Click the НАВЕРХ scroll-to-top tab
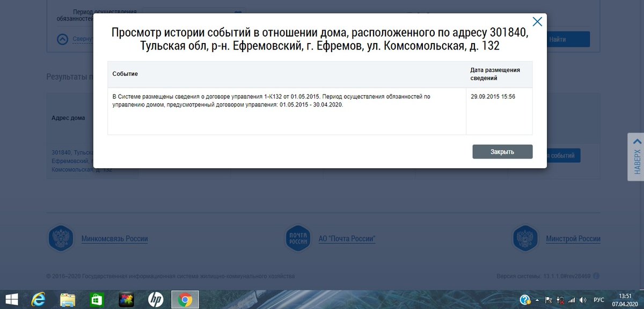 [636, 156]
